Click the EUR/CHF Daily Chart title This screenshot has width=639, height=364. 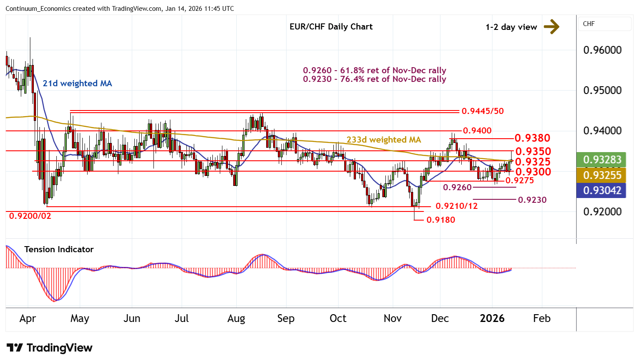click(331, 27)
